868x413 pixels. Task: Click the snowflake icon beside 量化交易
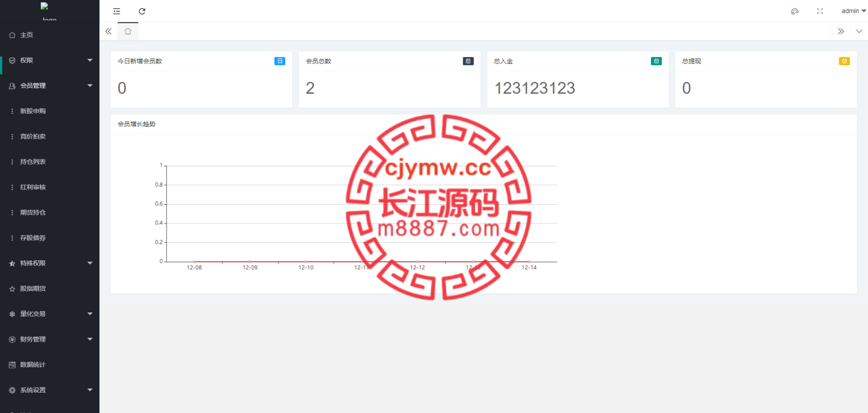pos(12,314)
